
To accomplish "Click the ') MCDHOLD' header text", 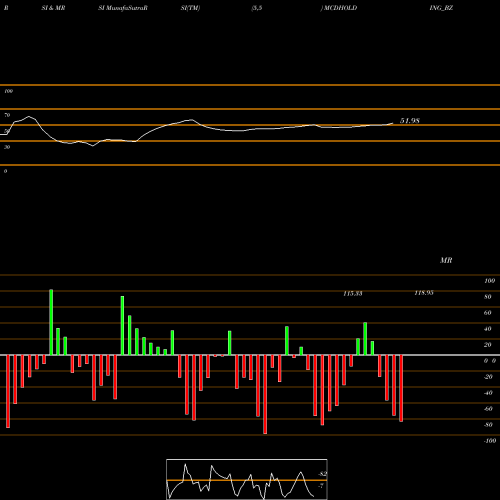I will click(339, 8).
